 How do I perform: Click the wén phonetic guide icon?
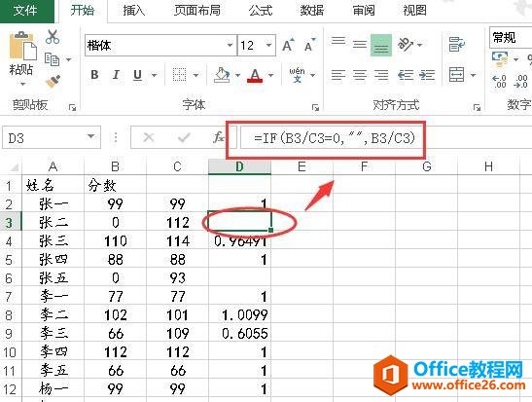[297, 75]
